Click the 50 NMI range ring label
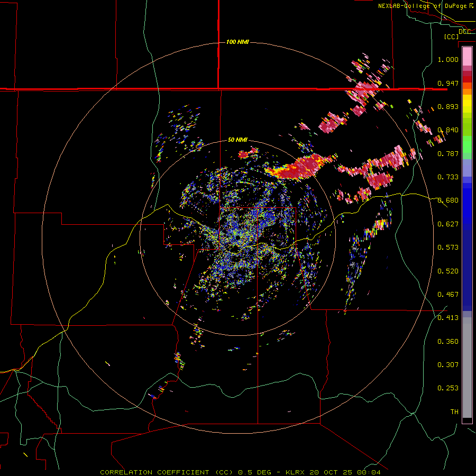The image size is (476, 476). [x=237, y=140]
